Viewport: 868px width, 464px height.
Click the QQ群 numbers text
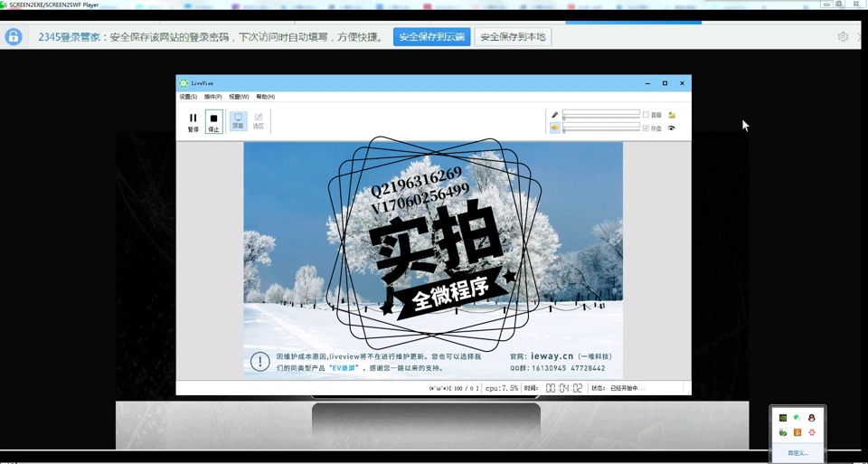[x=558, y=368]
